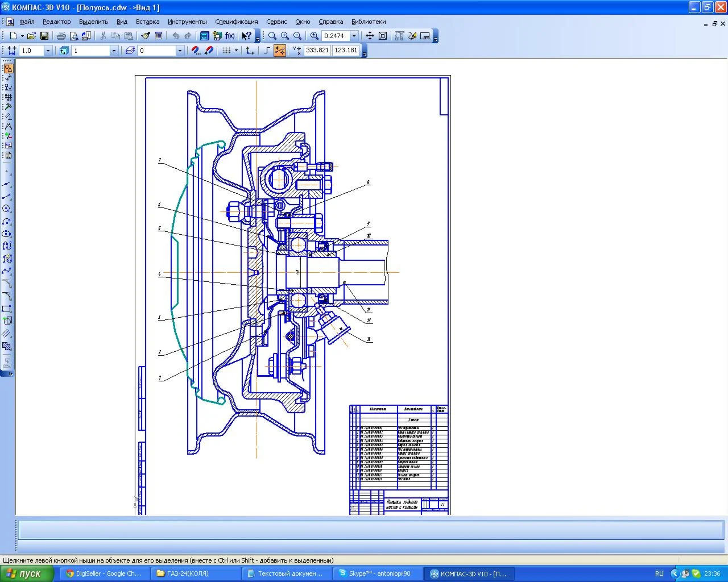This screenshot has height=582, width=728.
Task: Toggle the highlighted rounding snap button
Action: coord(280,51)
